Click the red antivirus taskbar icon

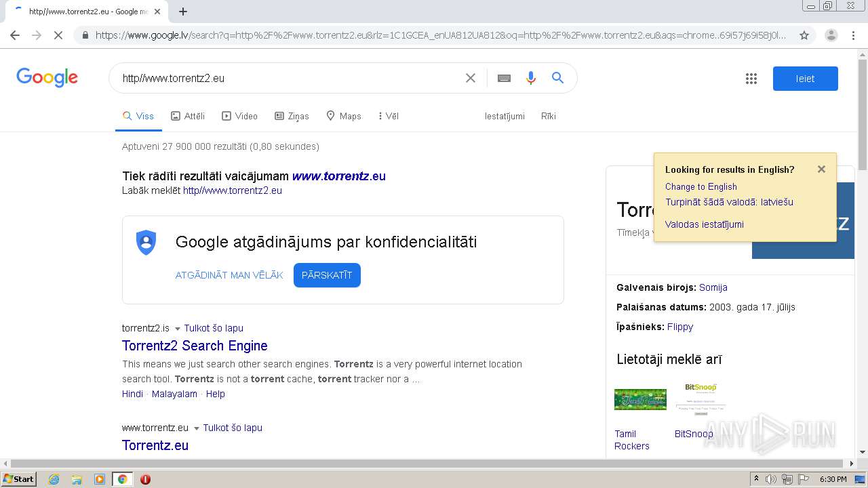tap(145, 479)
